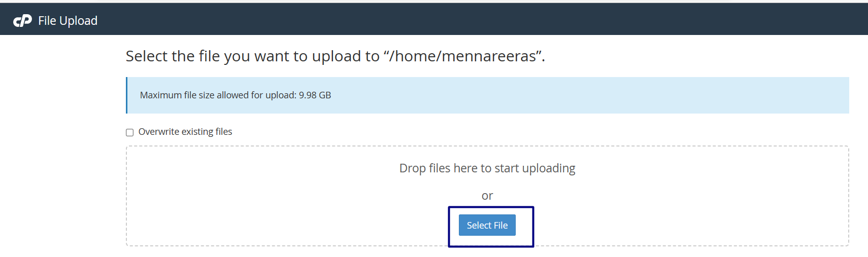Viewport: 868px width, 257px height.
Task: Click the File Upload header title
Action: click(x=68, y=21)
